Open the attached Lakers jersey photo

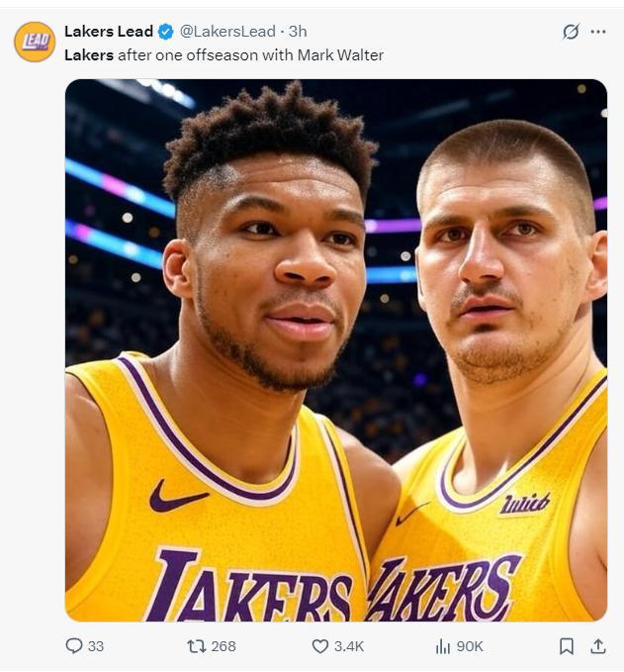(x=336, y=349)
